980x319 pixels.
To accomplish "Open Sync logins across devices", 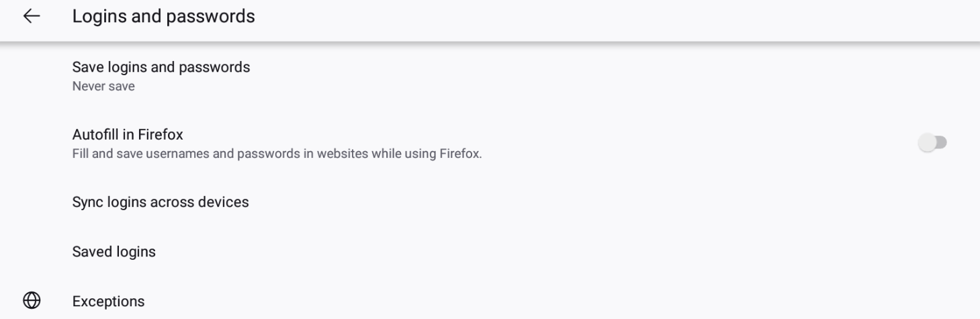I will [490, 202].
